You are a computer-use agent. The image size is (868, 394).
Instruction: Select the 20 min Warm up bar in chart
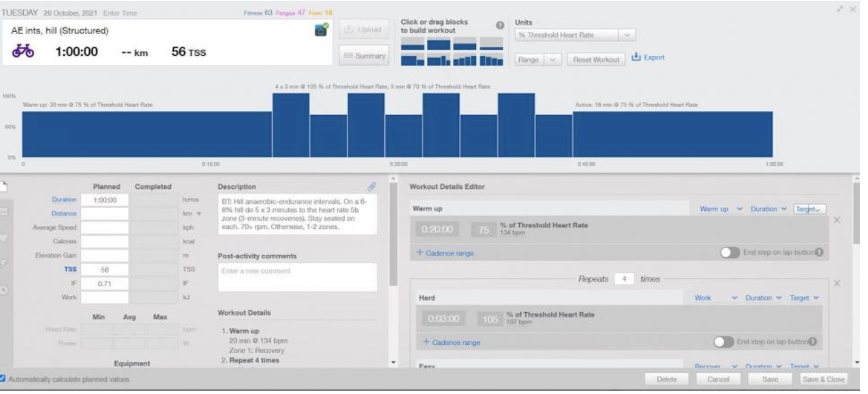pyautogui.click(x=147, y=135)
